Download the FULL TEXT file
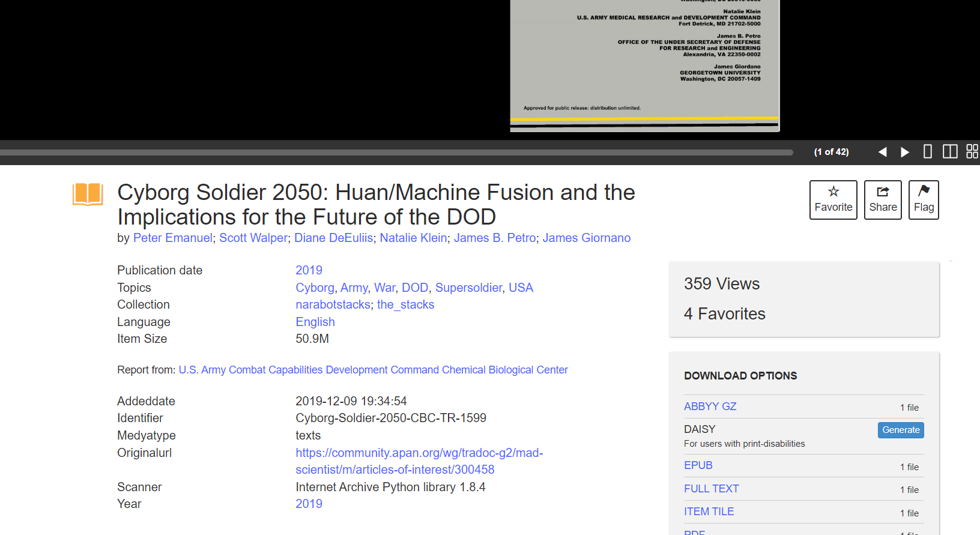The width and height of the screenshot is (980, 535). [712, 489]
